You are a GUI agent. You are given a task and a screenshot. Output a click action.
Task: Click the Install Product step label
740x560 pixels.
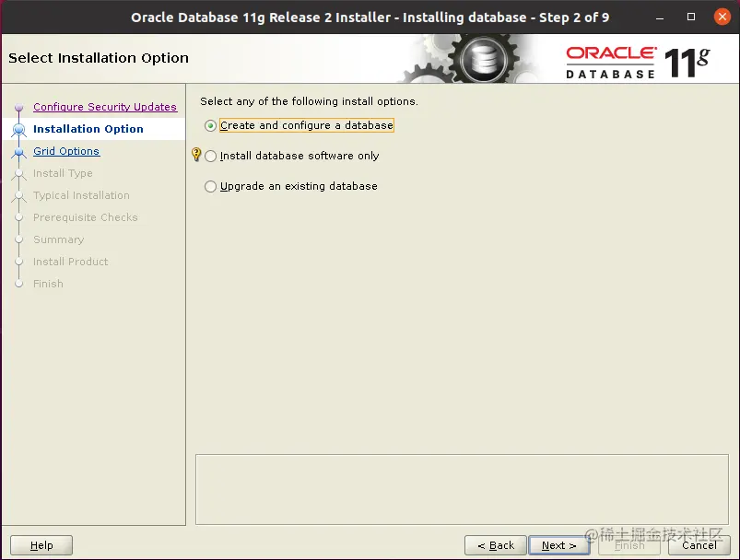click(x=70, y=262)
